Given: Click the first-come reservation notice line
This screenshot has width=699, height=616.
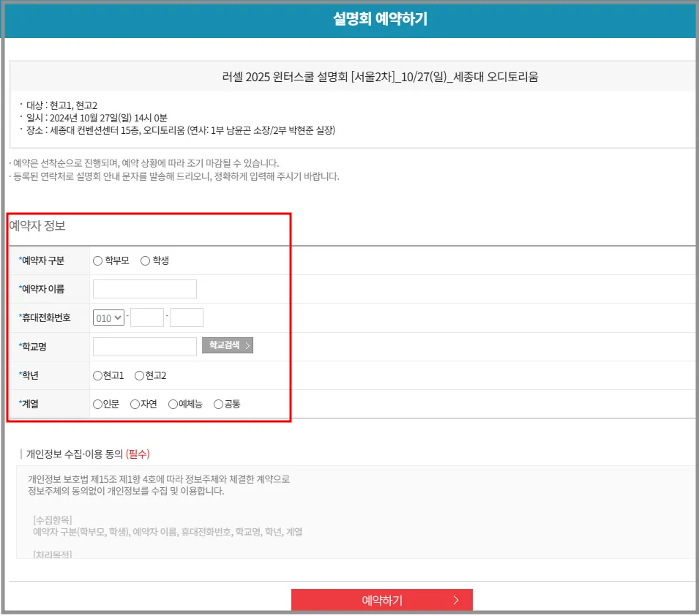Looking at the screenshot, I should (144, 163).
